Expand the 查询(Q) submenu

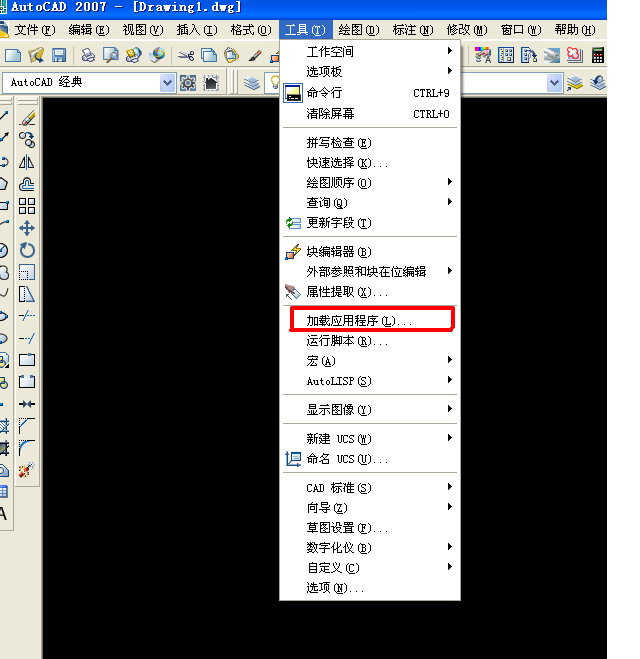tap(370, 203)
